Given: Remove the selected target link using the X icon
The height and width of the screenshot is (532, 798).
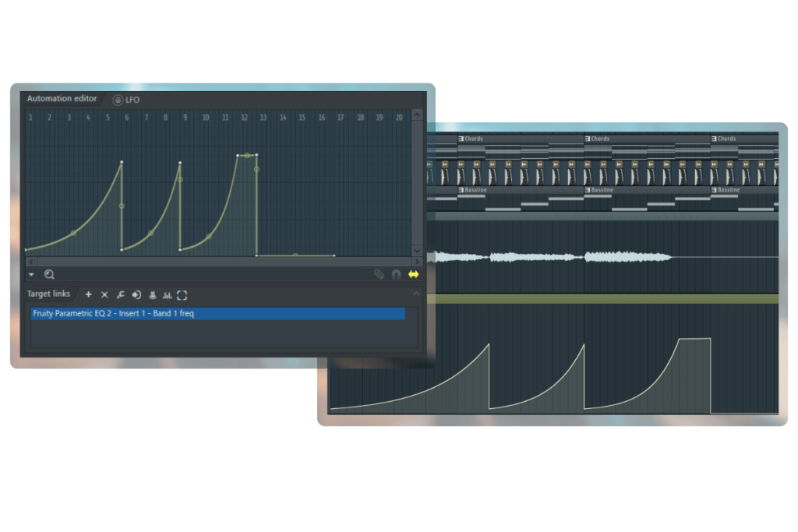Looking at the screenshot, I should click(105, 294).
